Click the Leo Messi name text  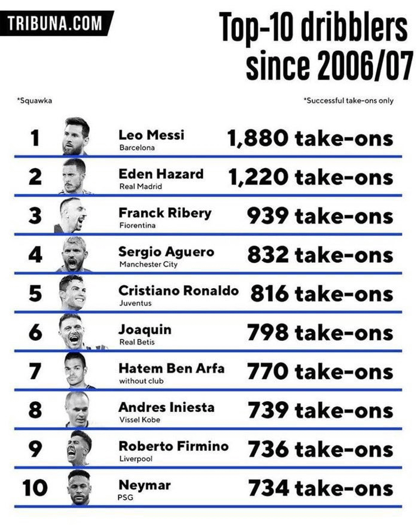[151, 135]
